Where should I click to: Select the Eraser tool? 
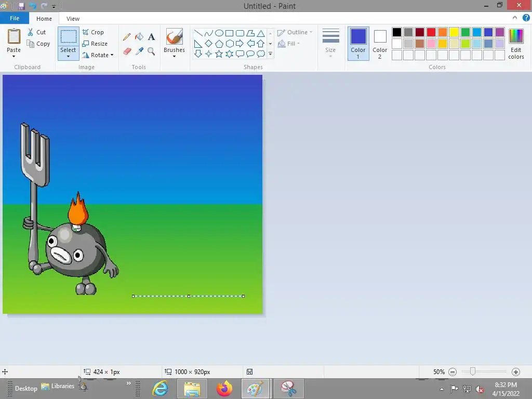point(127,51)
